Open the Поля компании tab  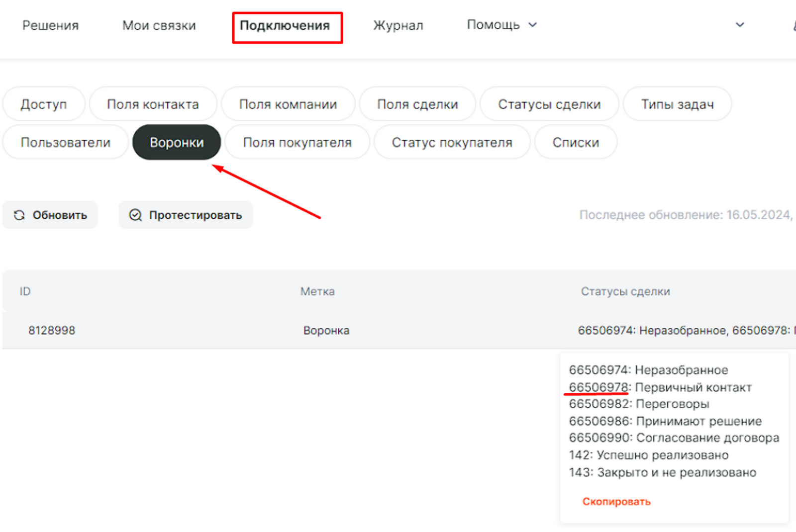[288, 104]
